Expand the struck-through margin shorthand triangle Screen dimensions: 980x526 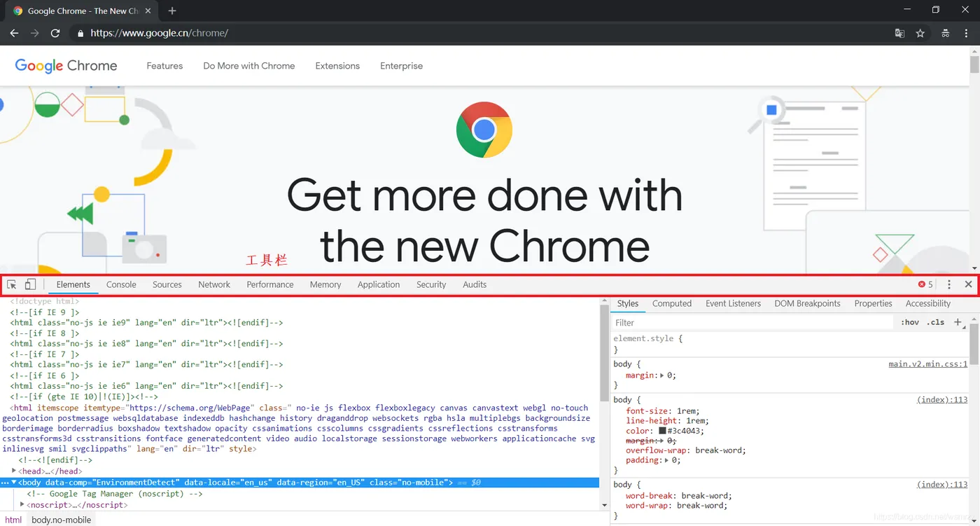[x=662, y=441]
